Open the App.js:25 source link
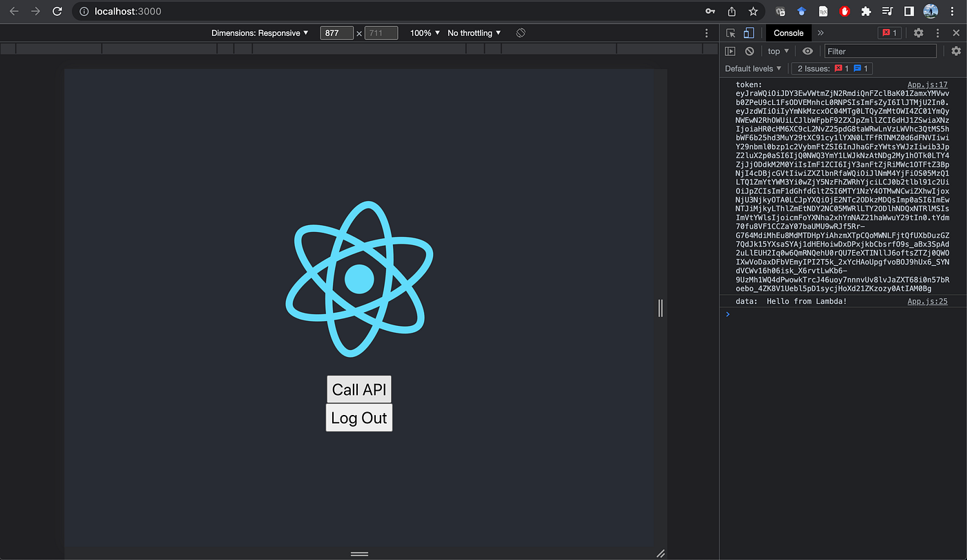 (x=927, y=301)
